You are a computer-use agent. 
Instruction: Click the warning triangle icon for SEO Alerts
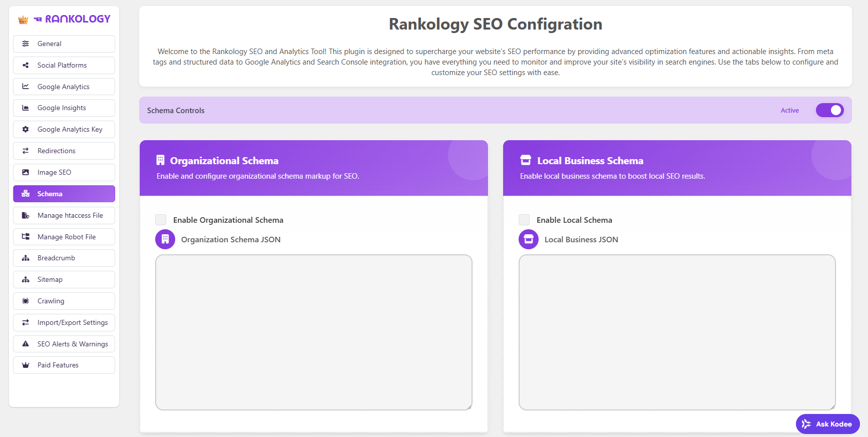coord(26,344)
